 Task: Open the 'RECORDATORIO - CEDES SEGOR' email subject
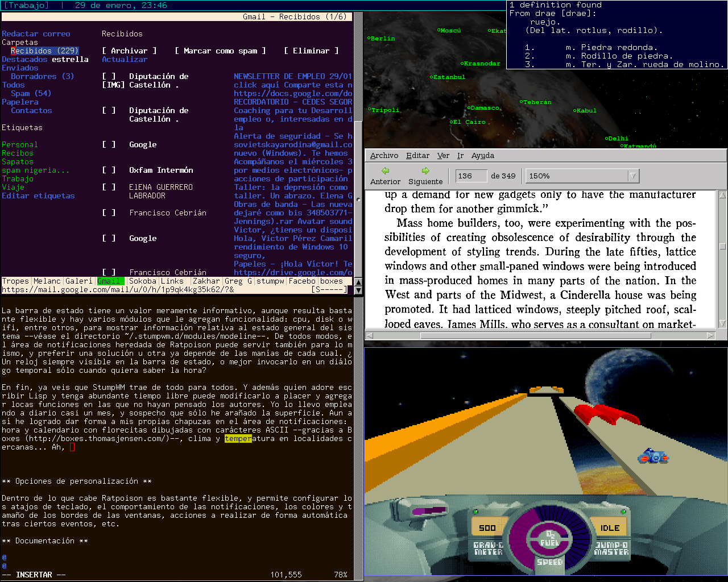click(x=293, y=102)
